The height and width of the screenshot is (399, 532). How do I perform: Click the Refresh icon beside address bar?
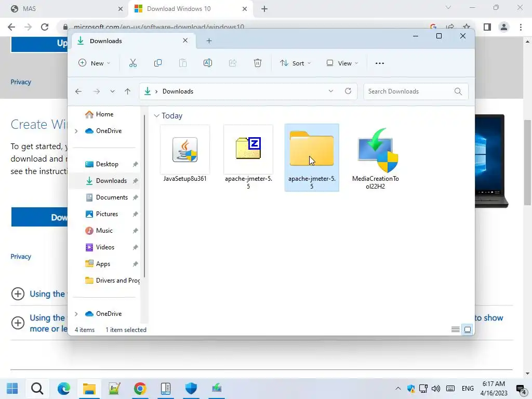pyautogui.click(x=348, y=91)
